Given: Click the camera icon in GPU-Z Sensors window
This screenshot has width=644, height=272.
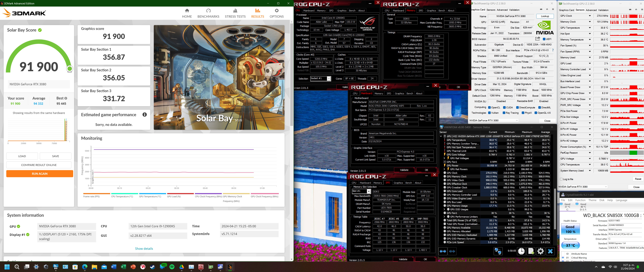Looking at the screenshot, I should pyautogui.click(x=630, y=10).
